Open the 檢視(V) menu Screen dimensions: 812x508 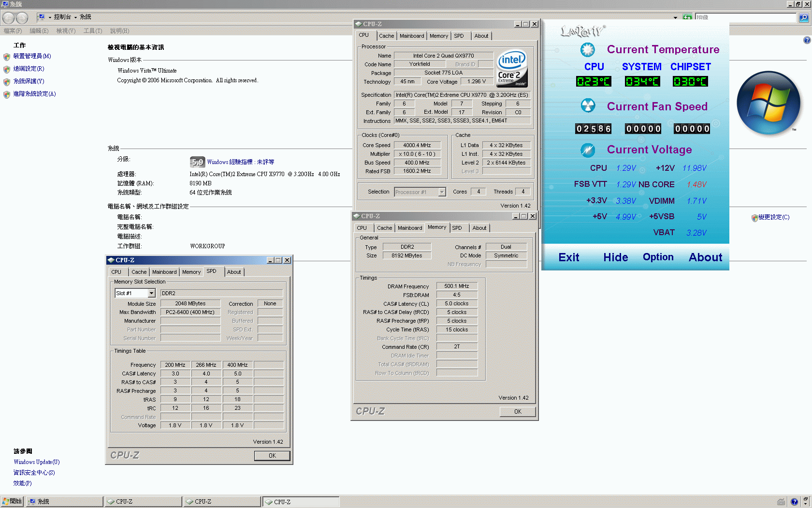click(x=66, y=31)
